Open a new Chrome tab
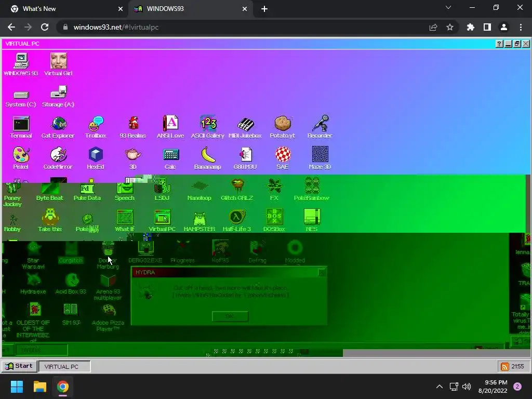Screen dimensions: 532x399 point(264,9)
